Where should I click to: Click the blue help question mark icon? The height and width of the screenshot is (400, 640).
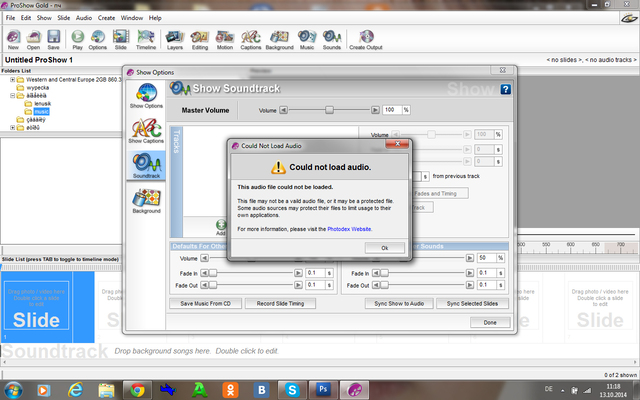coord(505,89)
